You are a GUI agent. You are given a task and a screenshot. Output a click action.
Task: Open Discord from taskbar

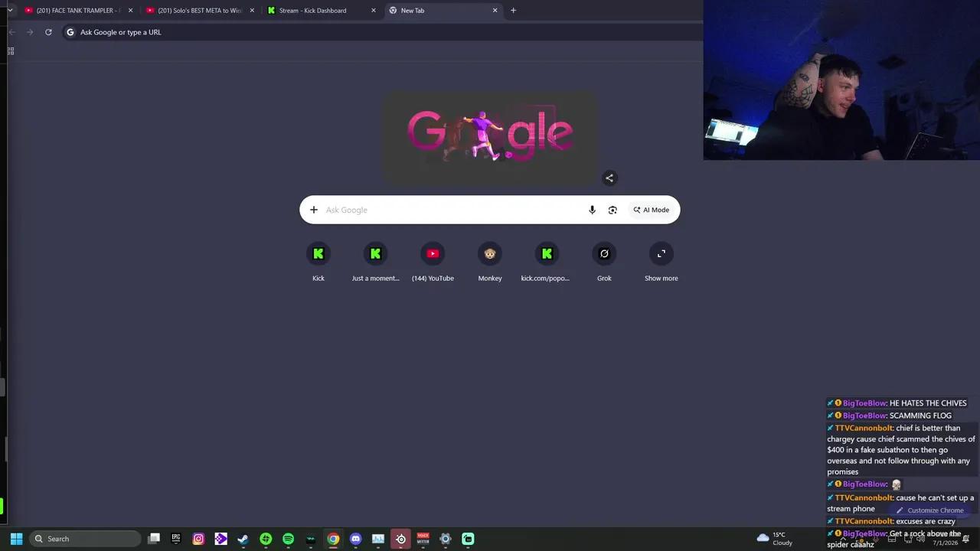pyautogui.click(x=355, y=539)
